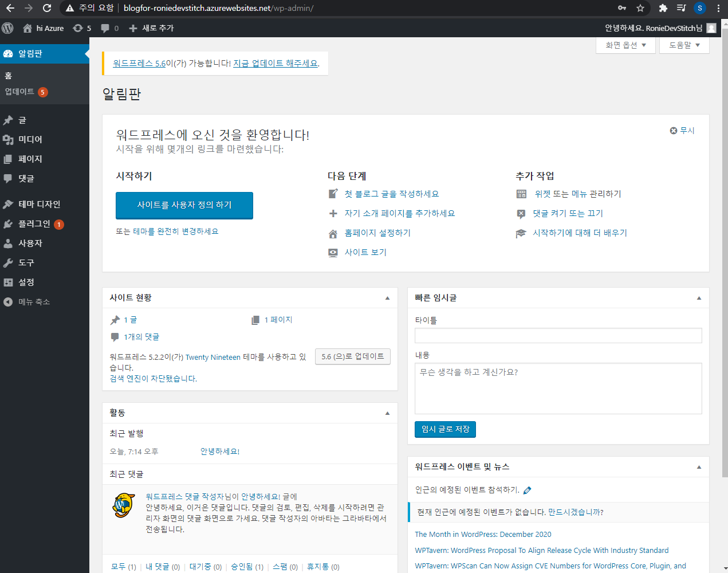Open the comments bubble in admin bar
The image size is (728, 573).
coord(105,28)
